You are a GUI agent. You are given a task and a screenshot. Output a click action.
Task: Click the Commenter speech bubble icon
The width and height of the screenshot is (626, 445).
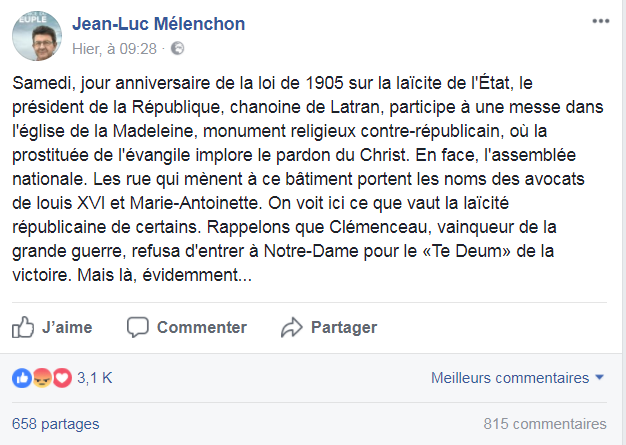[138, 327]
